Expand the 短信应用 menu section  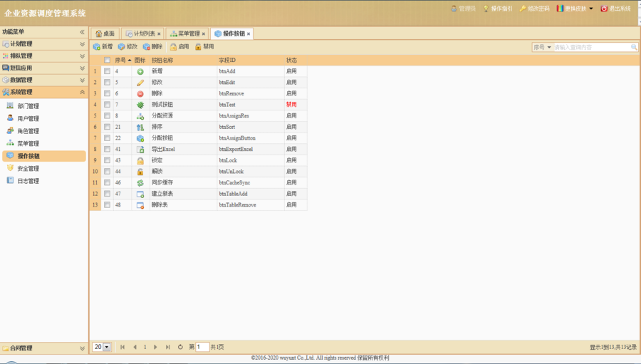click(x=82, y=68)
